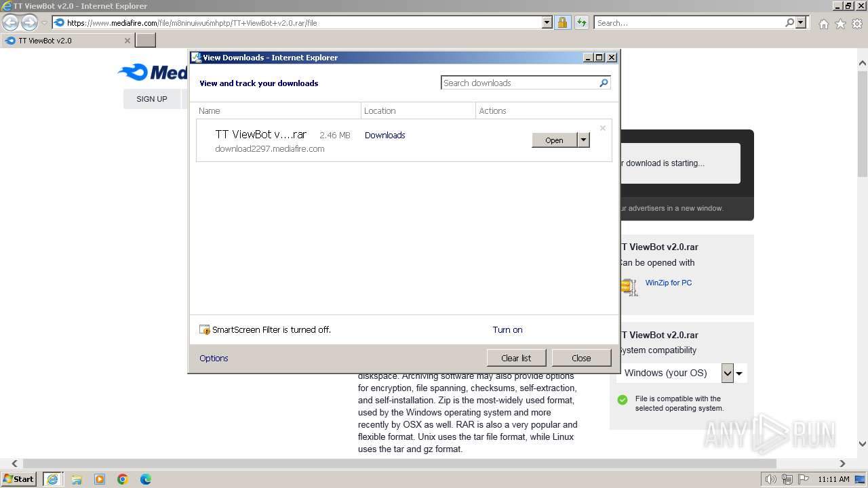Image resolution: width=868 pixels, height=488 pixels.
Task: Click the Close button in downloads dialog
Action: tap(581, 358)
